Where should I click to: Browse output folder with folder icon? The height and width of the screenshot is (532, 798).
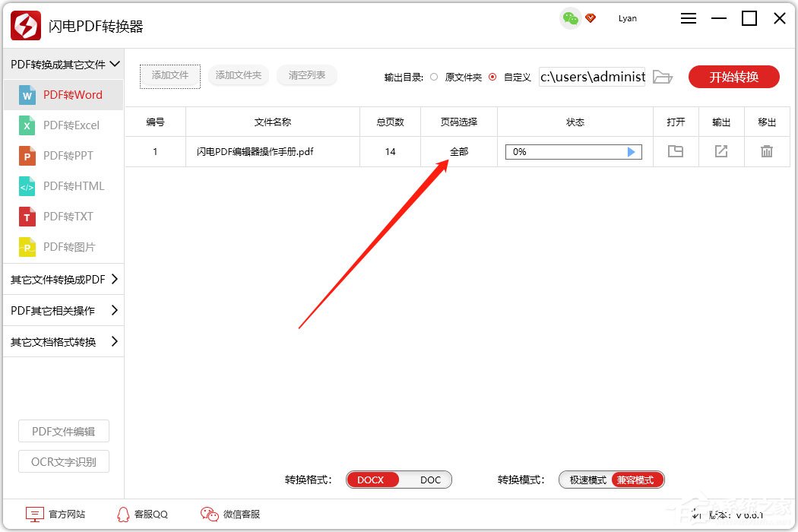pos(662,76)
